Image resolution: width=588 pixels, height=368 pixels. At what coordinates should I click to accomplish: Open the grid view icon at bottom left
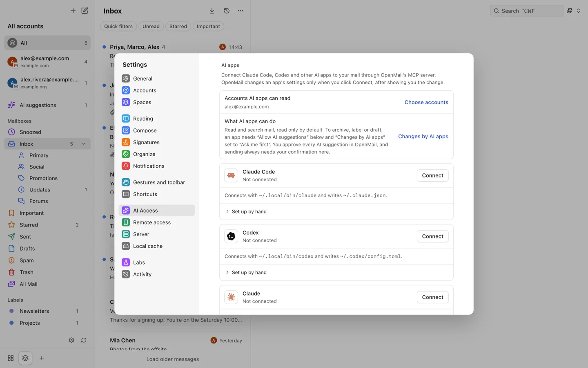point(11,358)
